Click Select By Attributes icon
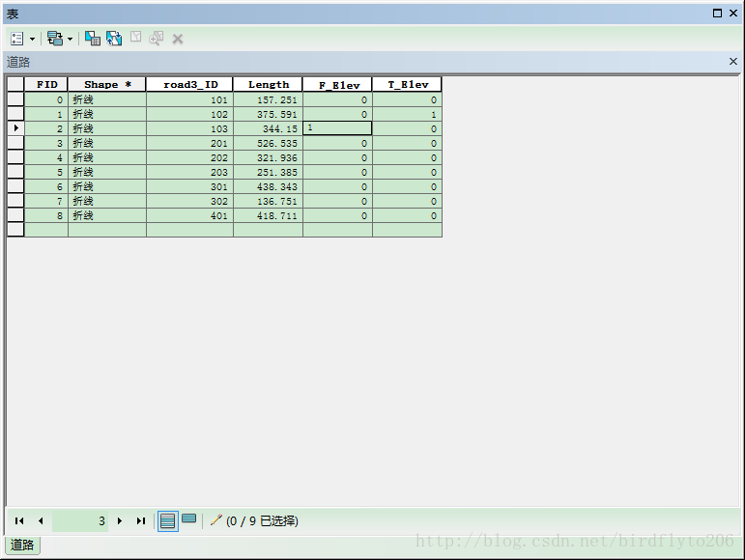 (92, 38)
